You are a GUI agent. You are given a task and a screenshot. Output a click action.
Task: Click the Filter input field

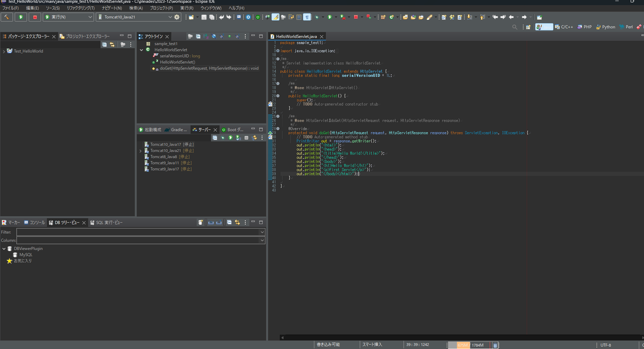coord(141,232)
